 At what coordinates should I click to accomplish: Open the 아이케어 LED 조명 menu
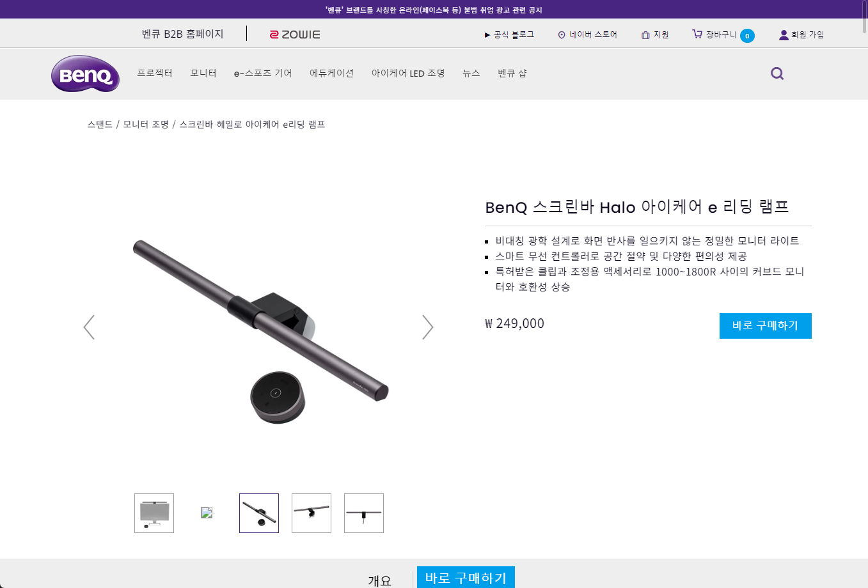coord(408,73)
